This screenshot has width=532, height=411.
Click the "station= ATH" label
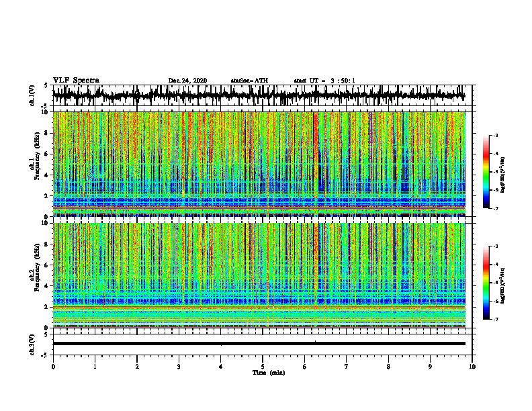click(249, 81)
